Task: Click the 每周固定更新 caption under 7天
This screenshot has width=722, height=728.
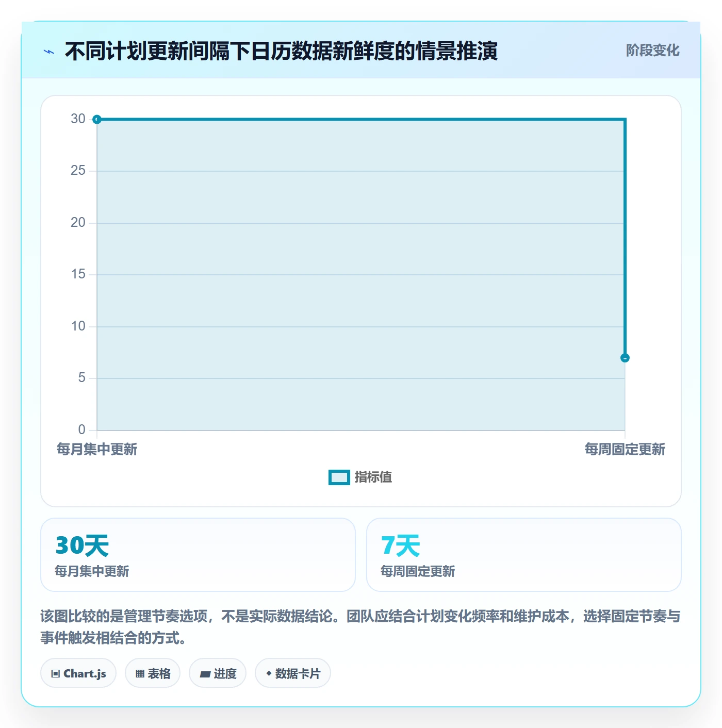Action: pyautogui.click(x=418, y=571)
